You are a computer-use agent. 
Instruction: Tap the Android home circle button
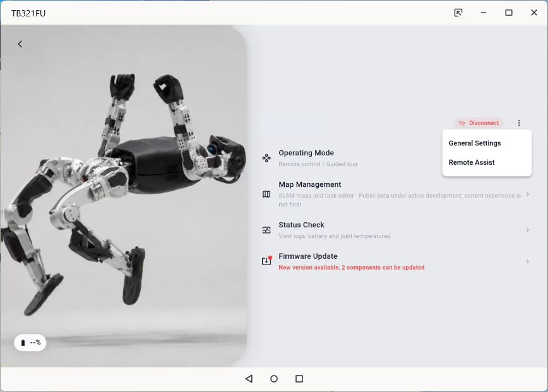(x=274, y=379)
